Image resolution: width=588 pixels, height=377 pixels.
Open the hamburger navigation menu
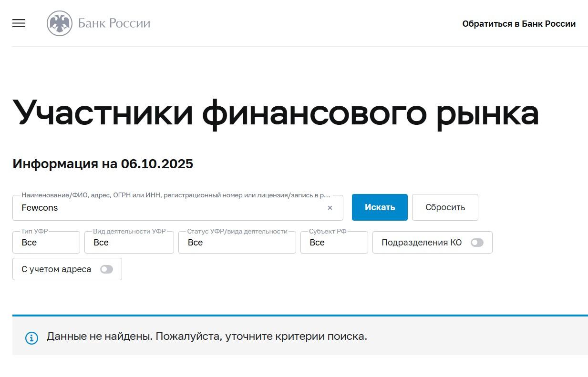pyautogui.click(x=19, y=23)
